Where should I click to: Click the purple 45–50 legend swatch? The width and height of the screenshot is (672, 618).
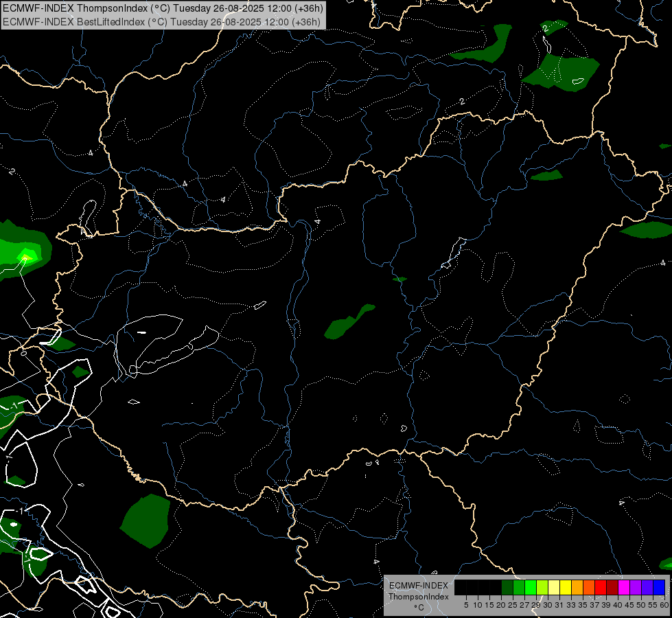tap(636, 587)
